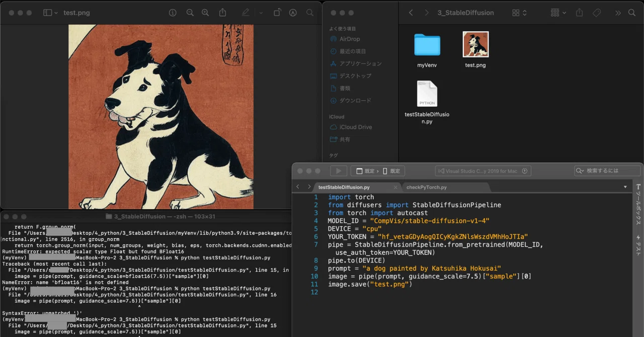Click Finder tags icon

(x=597, y=13)
